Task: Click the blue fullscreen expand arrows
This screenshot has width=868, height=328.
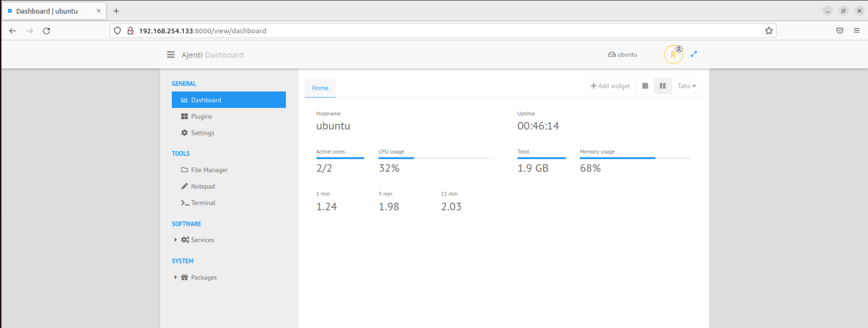Action: point(694,54)
